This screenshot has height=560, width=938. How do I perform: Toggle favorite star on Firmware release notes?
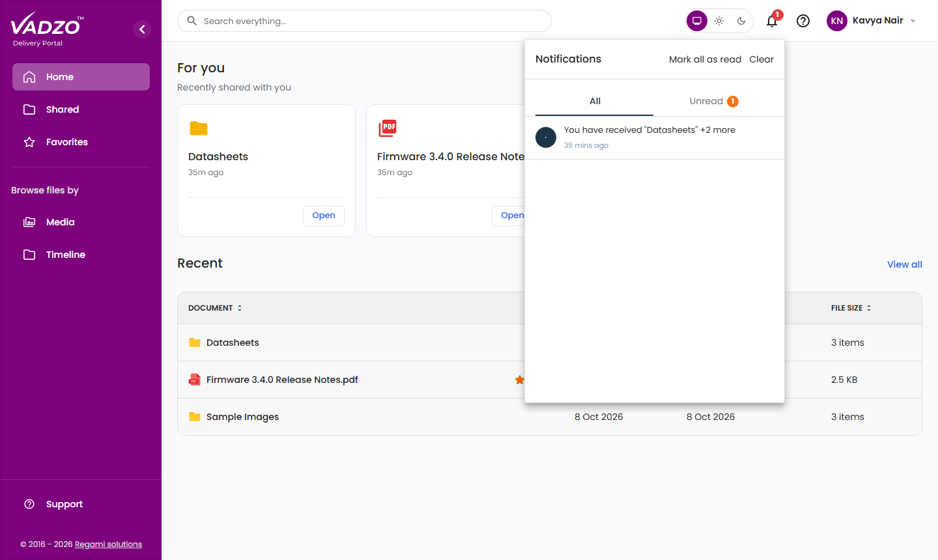click(x=519, y=380)
